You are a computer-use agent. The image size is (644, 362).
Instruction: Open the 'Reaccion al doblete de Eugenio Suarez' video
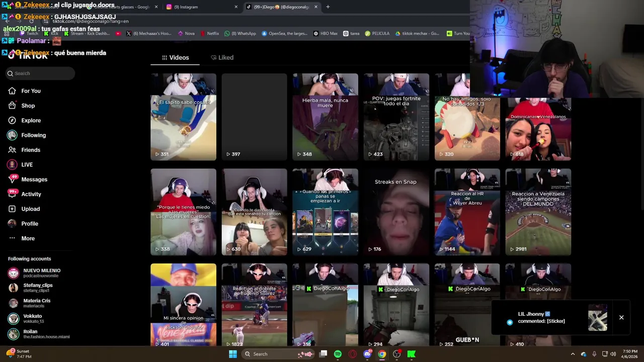coord(254,305)
